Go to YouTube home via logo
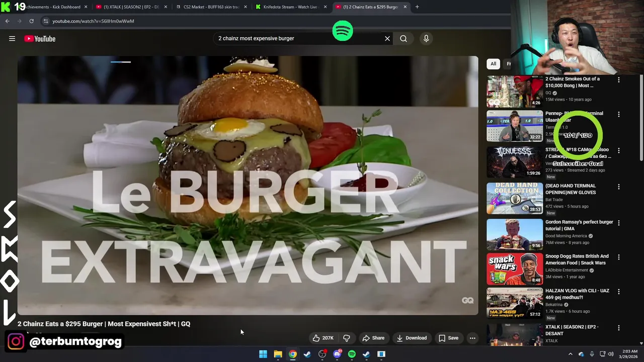The width and height of the screenshot is (644, 362). point(40,39)
